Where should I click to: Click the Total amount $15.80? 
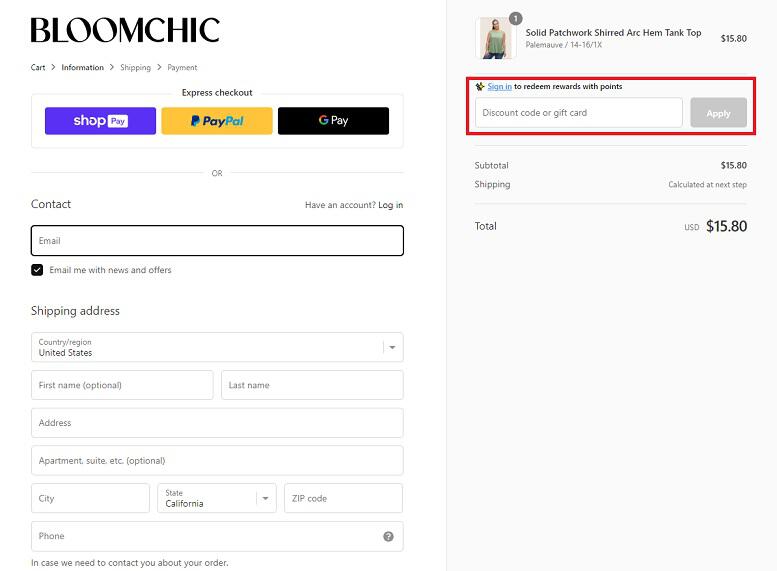click(x=726, y=226)
